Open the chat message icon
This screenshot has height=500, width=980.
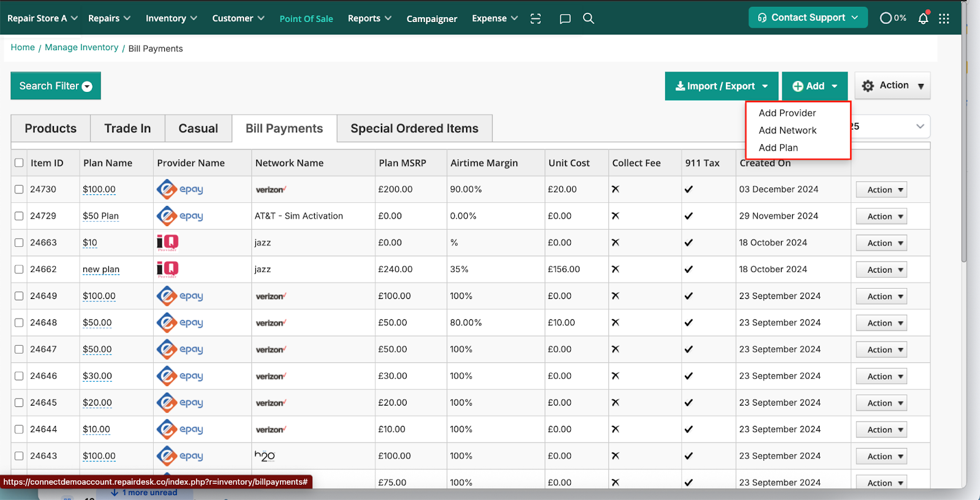[565, 18]
